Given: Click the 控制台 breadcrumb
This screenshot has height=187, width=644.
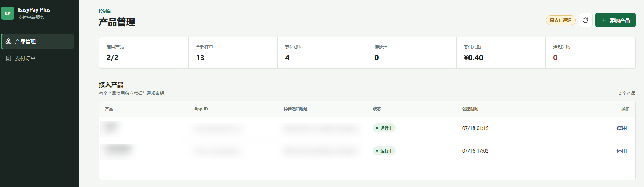Looking at the screenshot, I should click(105, 11).
